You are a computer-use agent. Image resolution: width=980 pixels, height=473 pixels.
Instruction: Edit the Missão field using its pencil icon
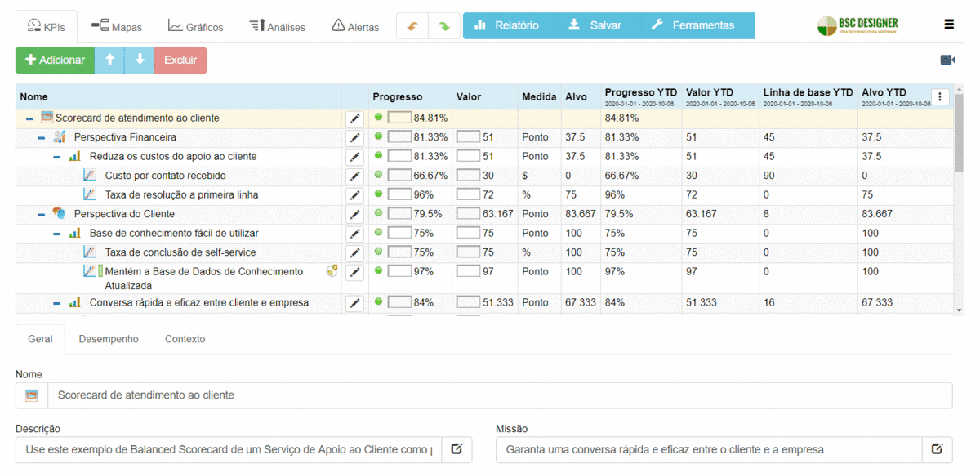937,449
